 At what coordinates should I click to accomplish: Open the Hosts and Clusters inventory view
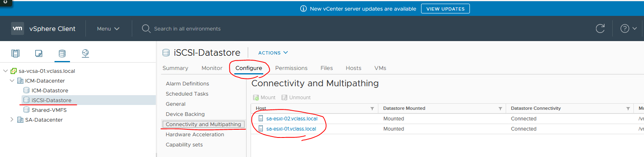click(x=15, y=53)
